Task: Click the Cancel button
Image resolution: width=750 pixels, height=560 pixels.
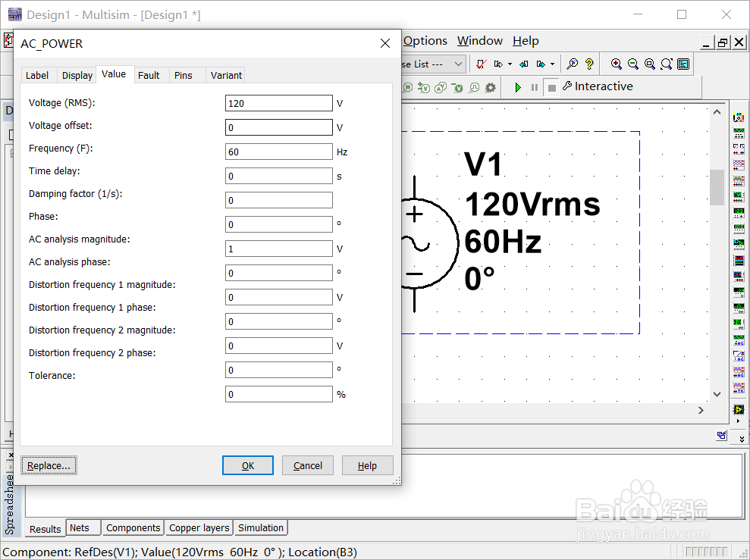Action: (308, 465)
